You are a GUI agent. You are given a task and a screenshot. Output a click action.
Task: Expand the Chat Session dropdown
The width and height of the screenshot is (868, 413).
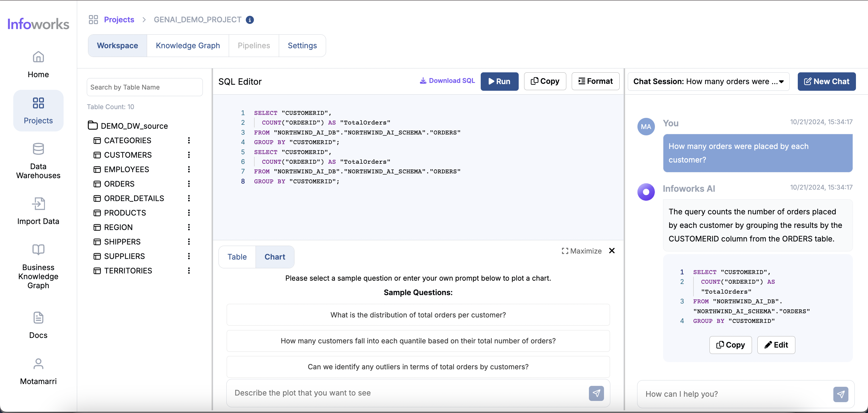pyautogui.click(x=708, y=82)
